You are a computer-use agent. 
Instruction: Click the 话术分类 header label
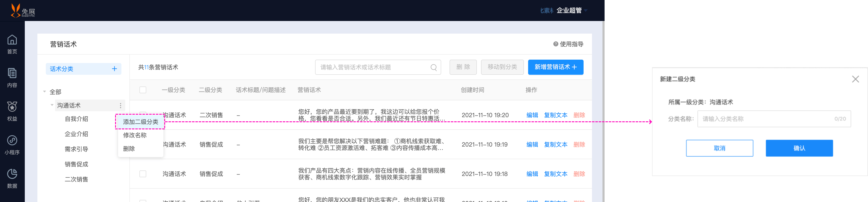pos(62,69)
